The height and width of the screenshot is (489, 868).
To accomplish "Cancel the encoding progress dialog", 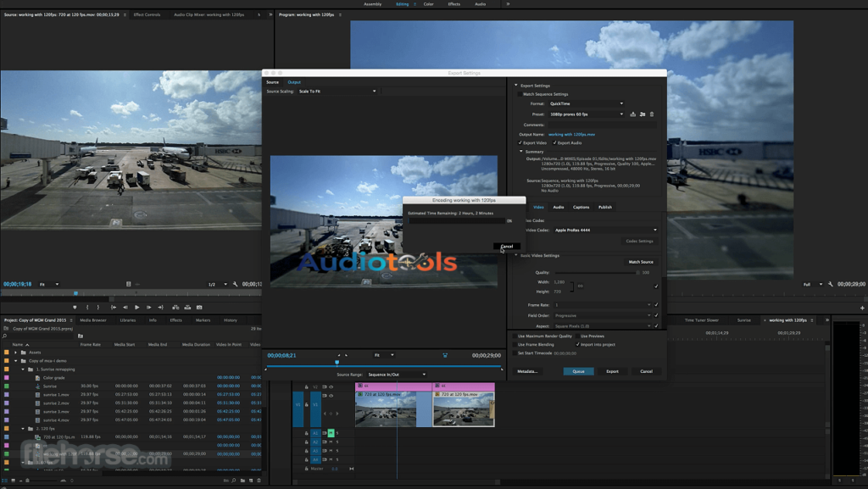I will [x=506, y=247].
